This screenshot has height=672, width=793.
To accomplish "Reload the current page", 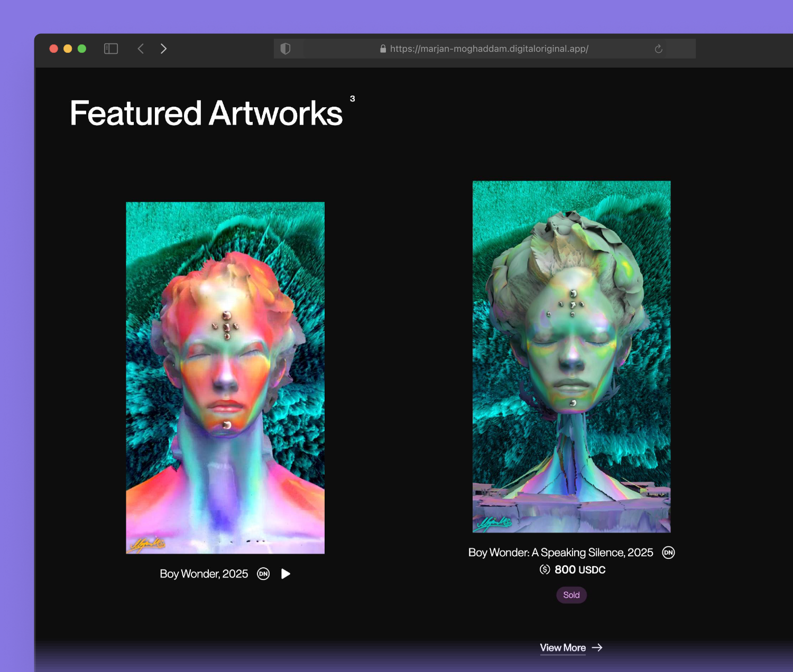I will [x=658, y=49].
